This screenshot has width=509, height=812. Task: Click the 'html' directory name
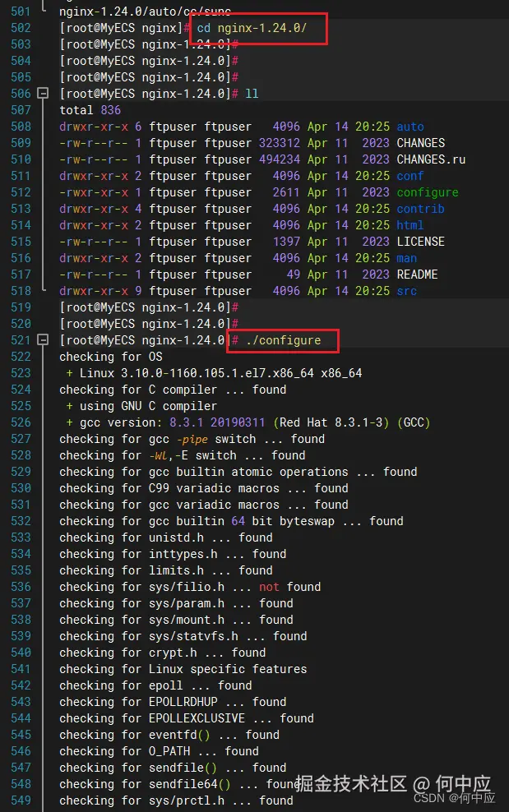pyautogui.click(x=410, y=225)
